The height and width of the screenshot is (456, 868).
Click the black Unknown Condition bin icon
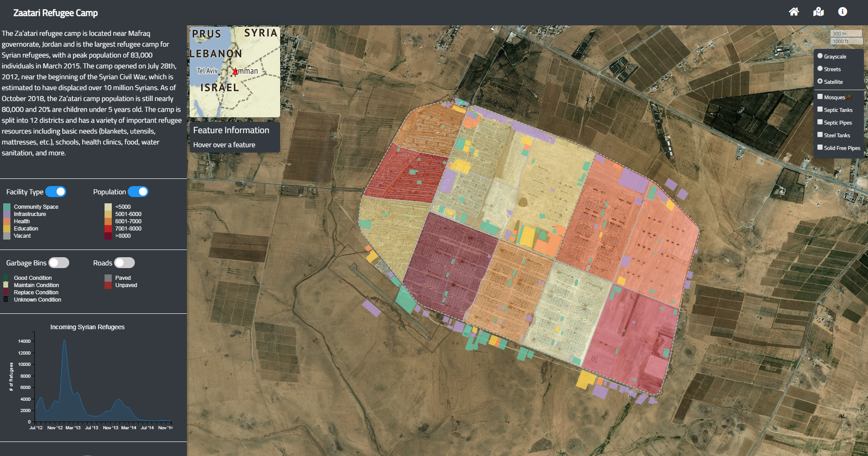(x=6, y=299)
